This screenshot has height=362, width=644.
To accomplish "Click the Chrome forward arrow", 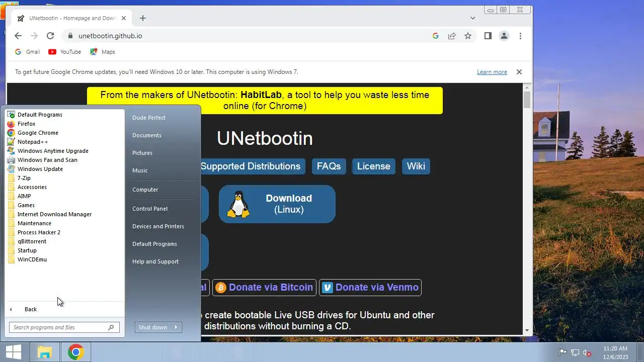I will [34, 36].
